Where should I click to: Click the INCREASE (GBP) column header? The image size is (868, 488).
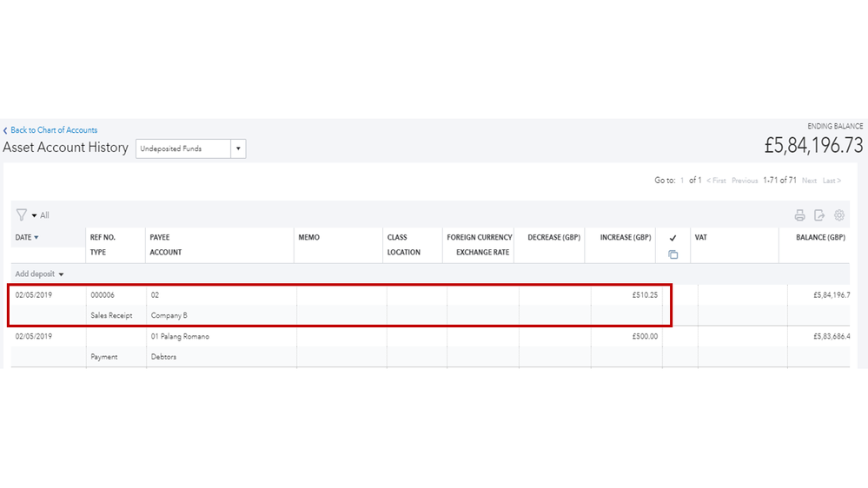pyautogui.click(x=626, y=237)
